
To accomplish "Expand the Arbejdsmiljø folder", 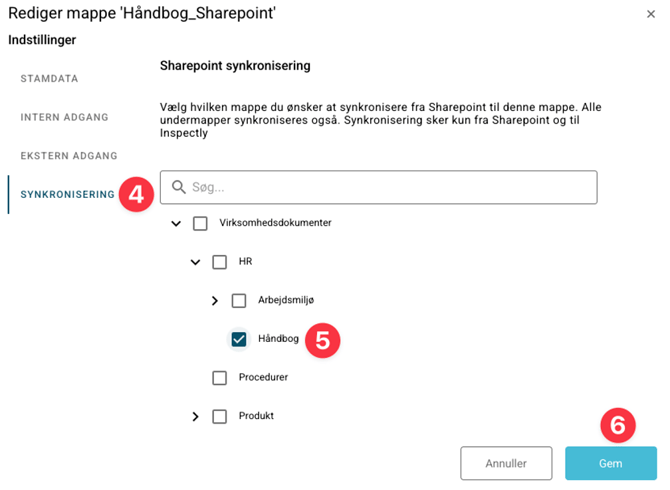I will (215, 301).
